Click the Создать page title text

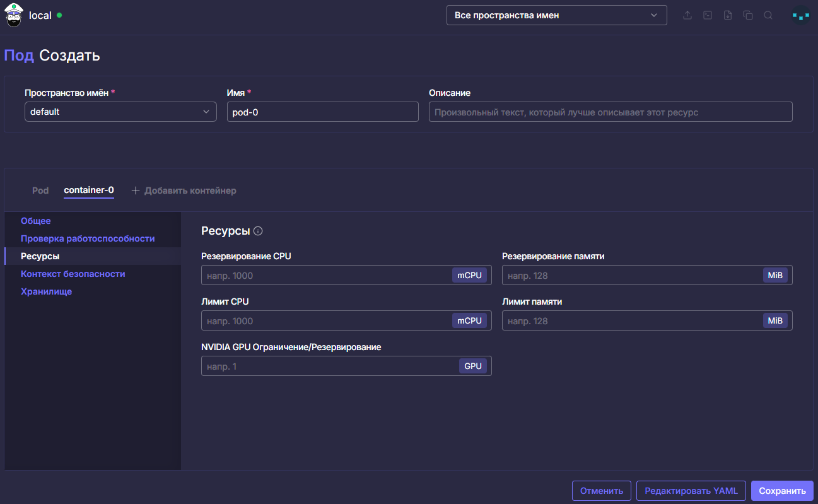(69, 56)
